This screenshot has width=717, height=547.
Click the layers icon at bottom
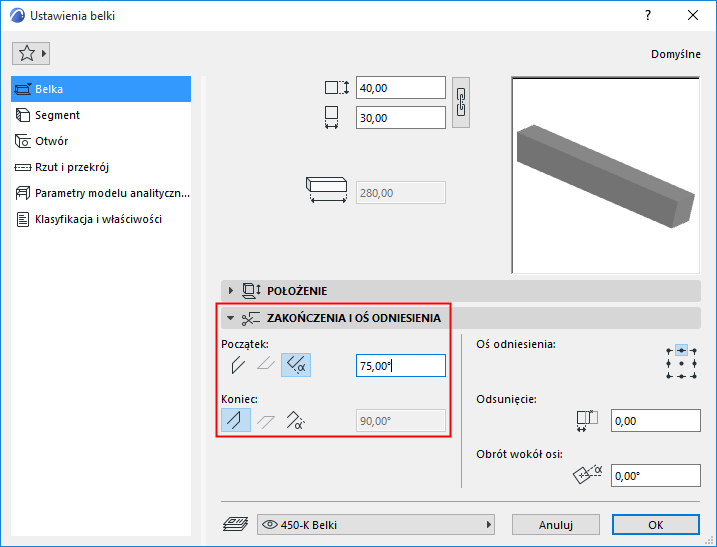[x=235, y=524]
